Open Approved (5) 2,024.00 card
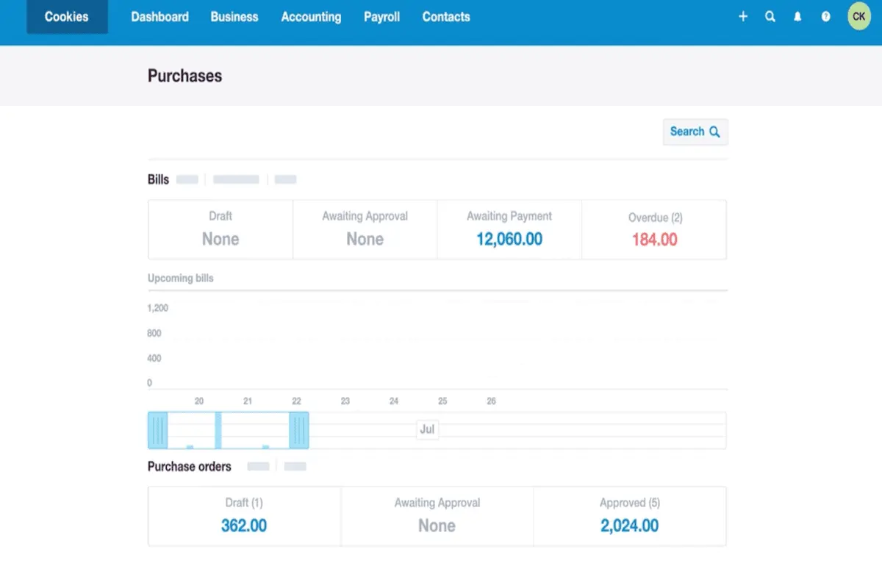Viewport: 882px width, 588px height. click(x=630, y=516)
